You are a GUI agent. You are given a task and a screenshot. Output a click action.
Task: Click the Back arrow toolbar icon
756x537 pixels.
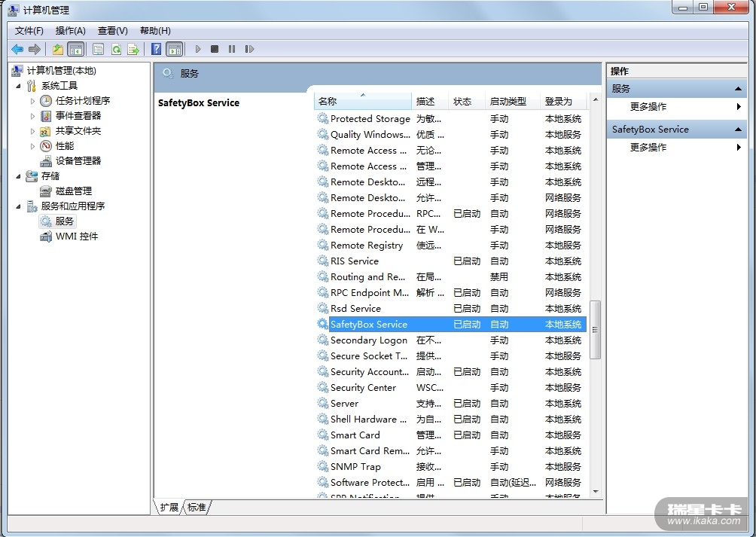click(17, 49)
